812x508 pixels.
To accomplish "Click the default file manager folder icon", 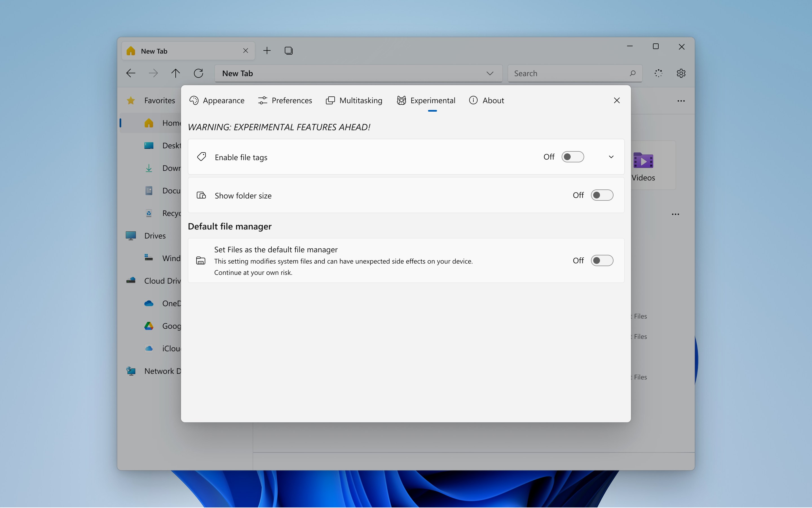I will (x=201, y=261).
